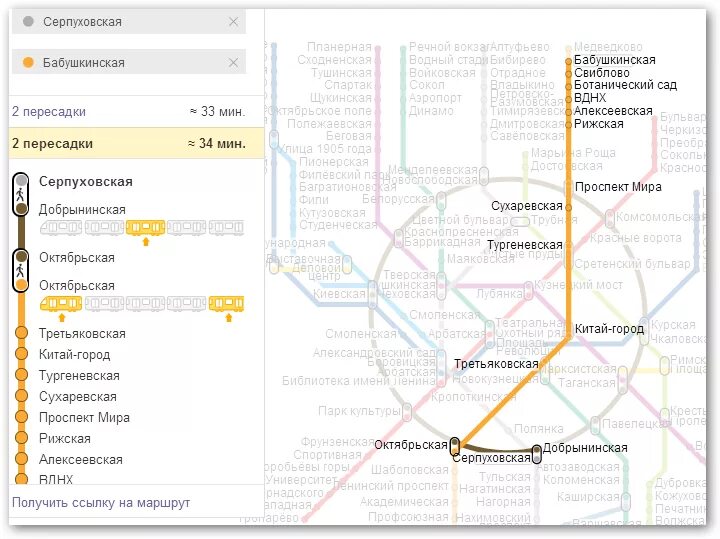Click the walking transfer icon below Серпуховская
Screen dimensions: 720x539
point(20,194)
